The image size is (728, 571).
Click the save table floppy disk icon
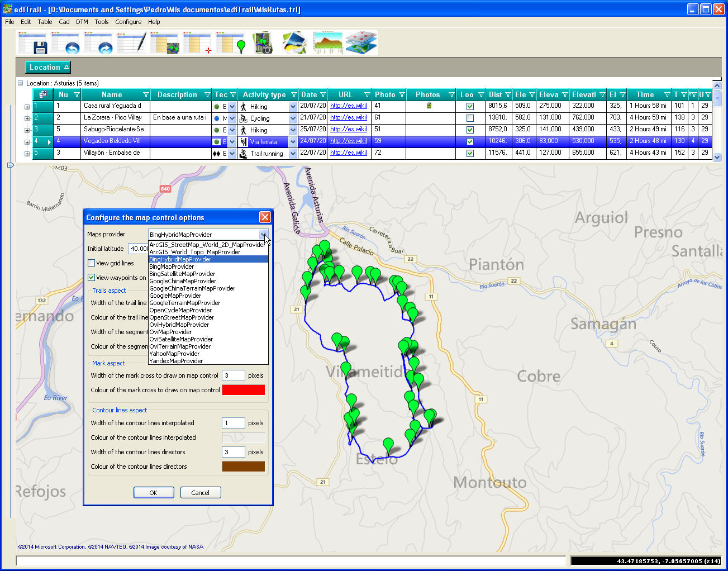point(33,43)
